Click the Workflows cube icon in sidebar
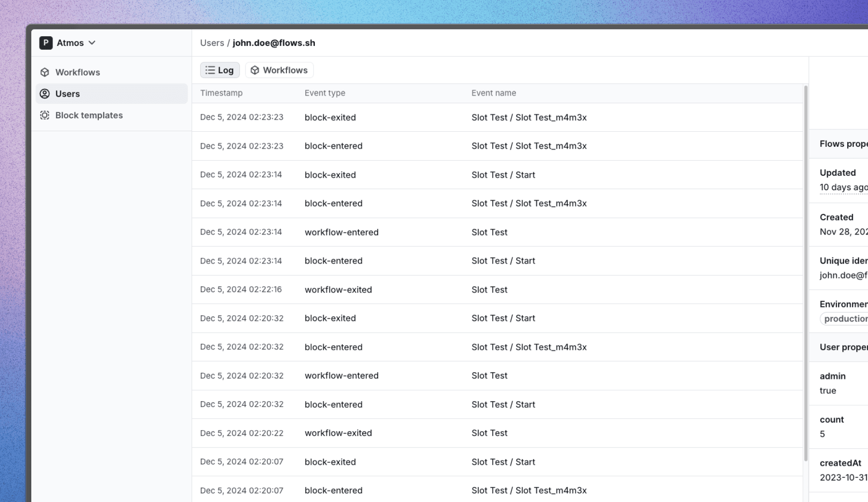Viewport: 868px width, 502px height. [45, 72]
